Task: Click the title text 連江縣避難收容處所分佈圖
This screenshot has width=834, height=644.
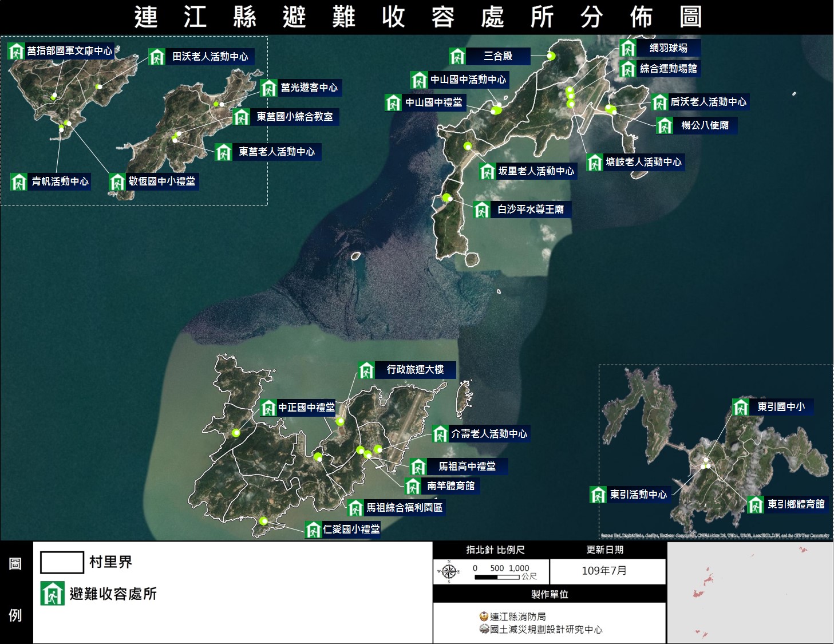Action: tap(418, 17)
